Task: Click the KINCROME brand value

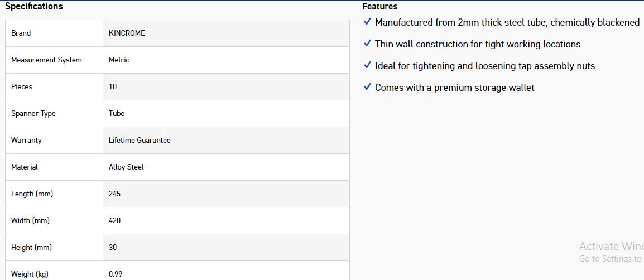Action: point(127,33)
